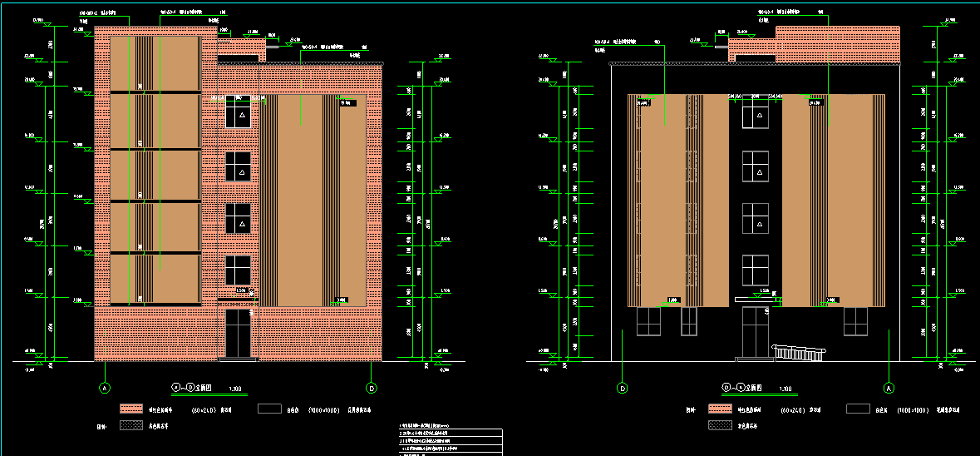Viewport: 980px width, 456px height.
Task: Click the salmon brick legend swatch, left elevation
Action: click(x=131, y=409)
